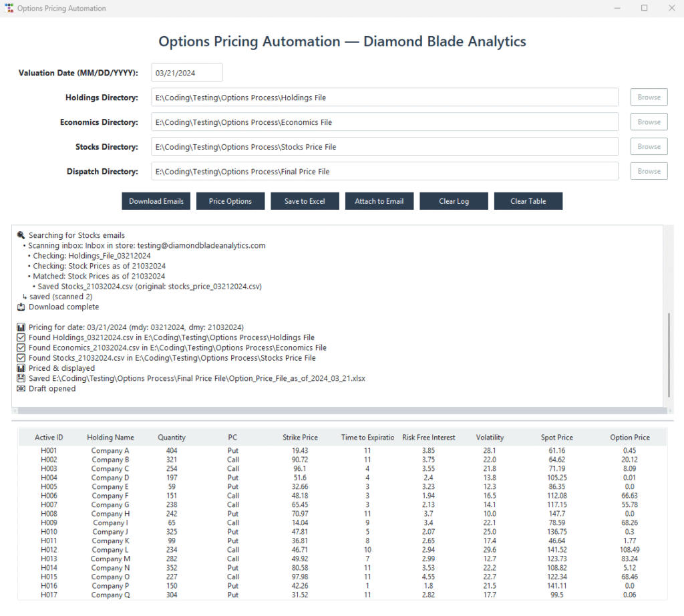Image resolution: width=684 pixels, height=616 pixels.
Task: Click the Volatility column header
Action: 490,437
